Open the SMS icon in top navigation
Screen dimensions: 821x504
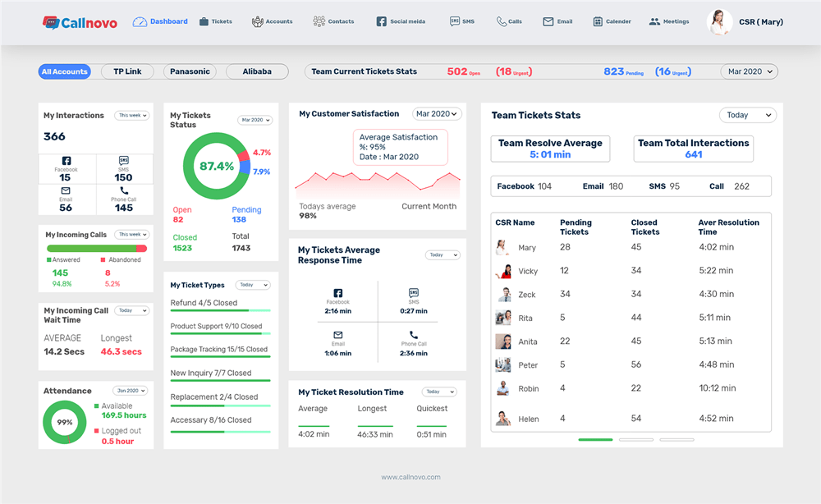(455, 21)
